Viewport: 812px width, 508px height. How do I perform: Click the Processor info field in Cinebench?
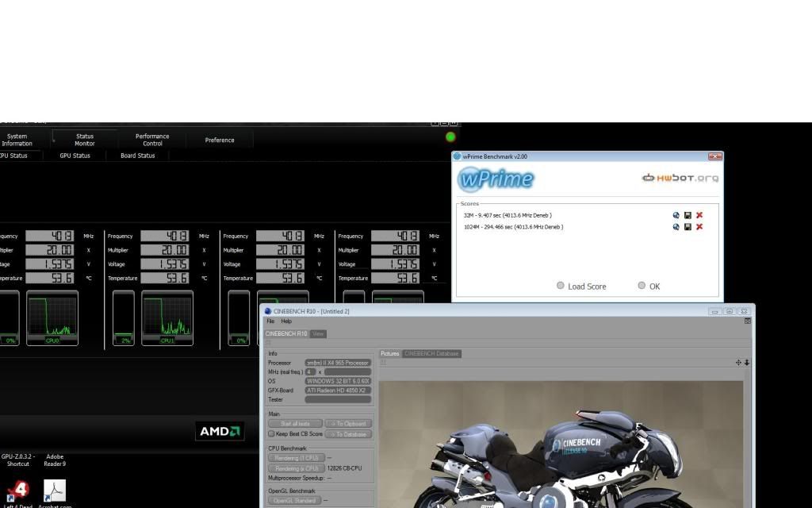(338, 363)
